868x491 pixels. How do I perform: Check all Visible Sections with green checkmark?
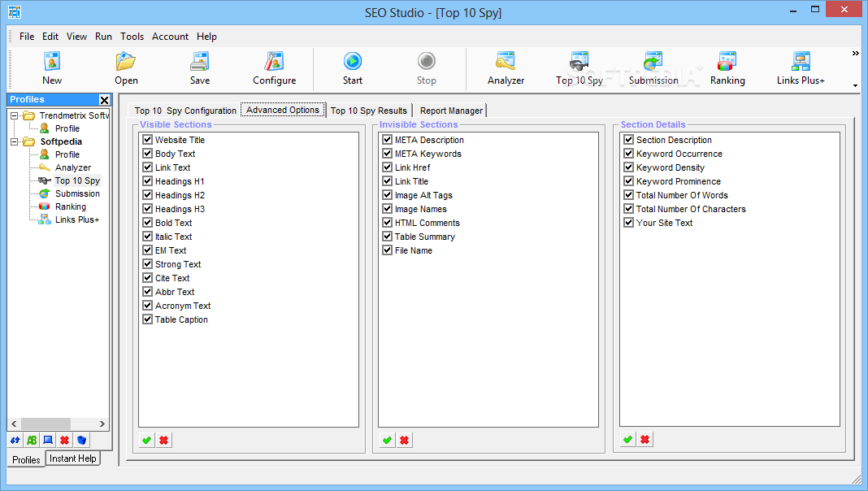click(x=146, y=440)
